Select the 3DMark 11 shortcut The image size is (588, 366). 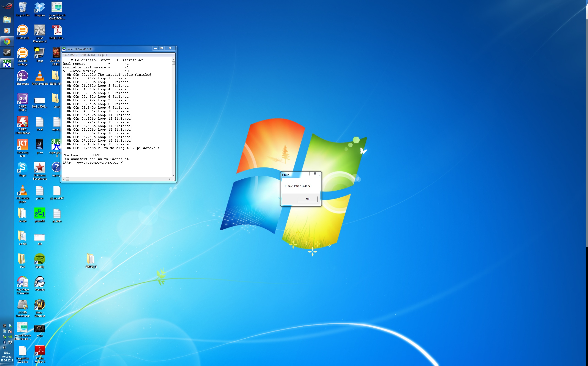22,32
